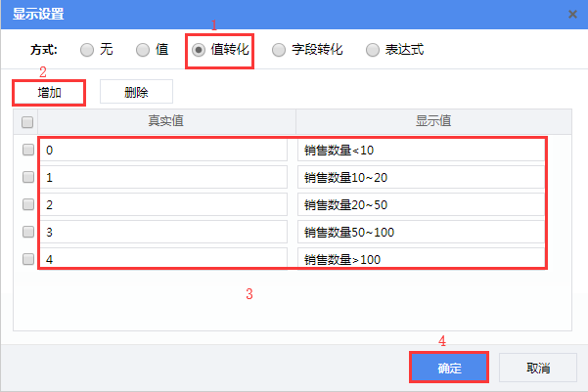
Task: Toggle the select-all header checkbox
Action: [27, 122]
